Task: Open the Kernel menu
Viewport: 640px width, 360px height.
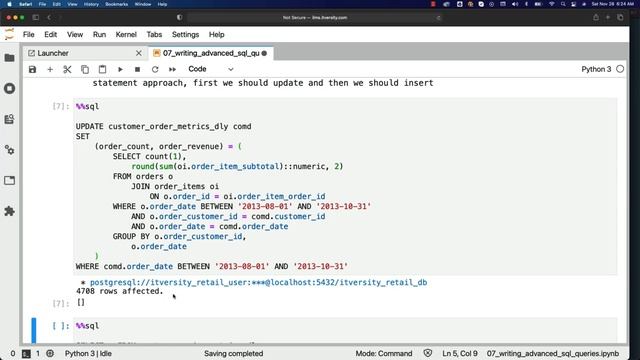Action: (x=126, y=35)
